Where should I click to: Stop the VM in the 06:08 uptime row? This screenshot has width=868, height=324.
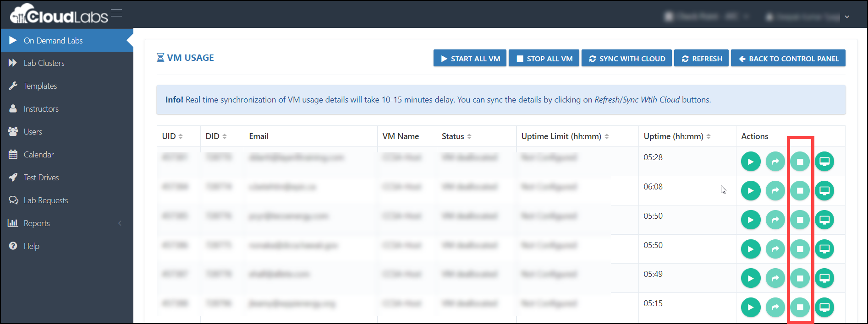coord(800,191)
